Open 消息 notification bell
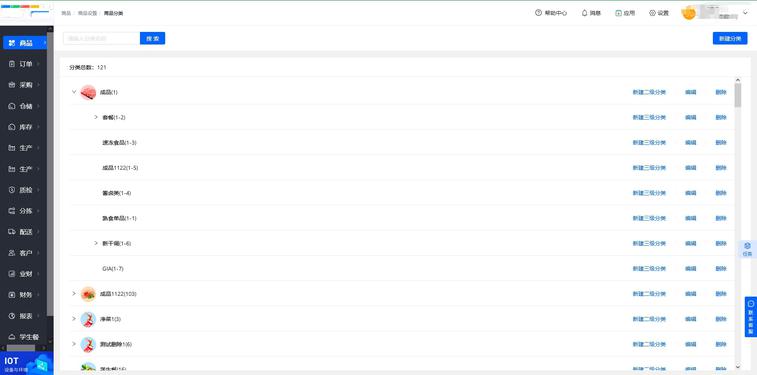 [x=584, y=13]
